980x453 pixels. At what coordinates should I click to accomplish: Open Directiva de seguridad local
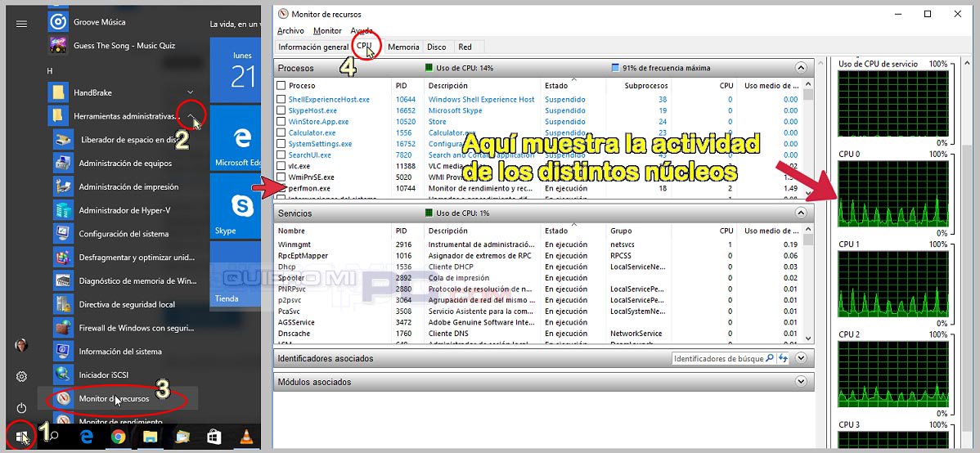pyautogui.click(x=125, y=304)
